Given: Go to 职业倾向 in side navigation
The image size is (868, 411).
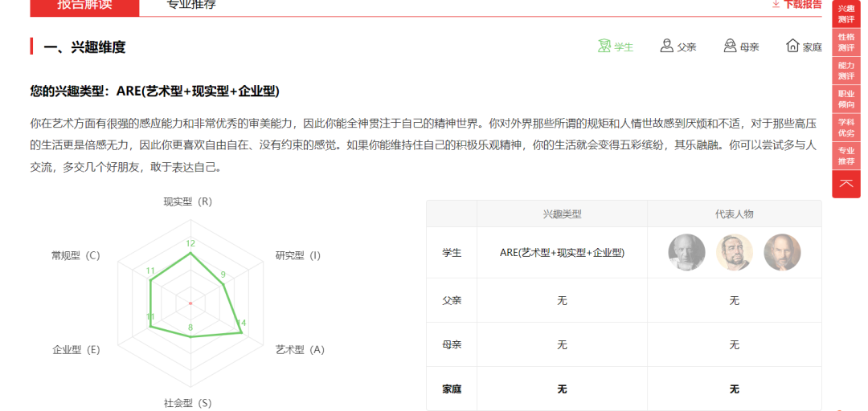Looking at the screenshot, I should pos(845,99).
